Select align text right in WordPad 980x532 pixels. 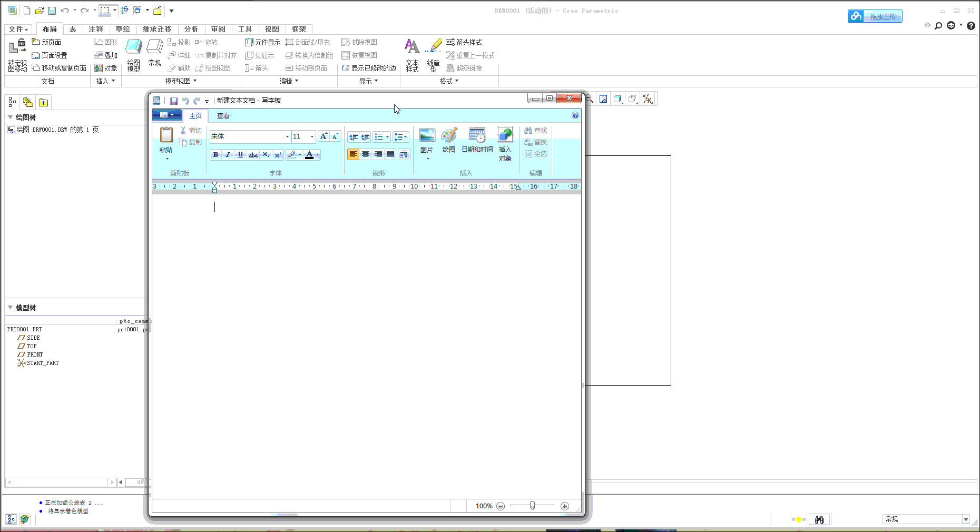coord(378,154)
